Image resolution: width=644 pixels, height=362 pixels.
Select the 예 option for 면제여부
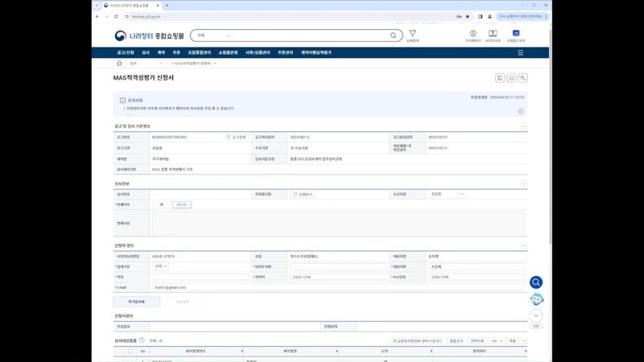[161, 204]
